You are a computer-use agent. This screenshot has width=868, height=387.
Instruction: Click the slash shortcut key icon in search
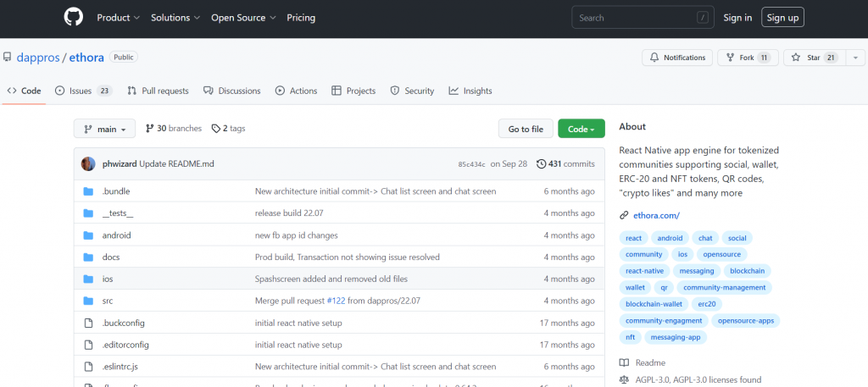tap(703, 18)
